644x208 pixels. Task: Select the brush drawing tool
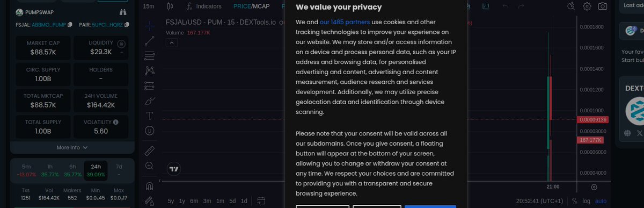150,101
